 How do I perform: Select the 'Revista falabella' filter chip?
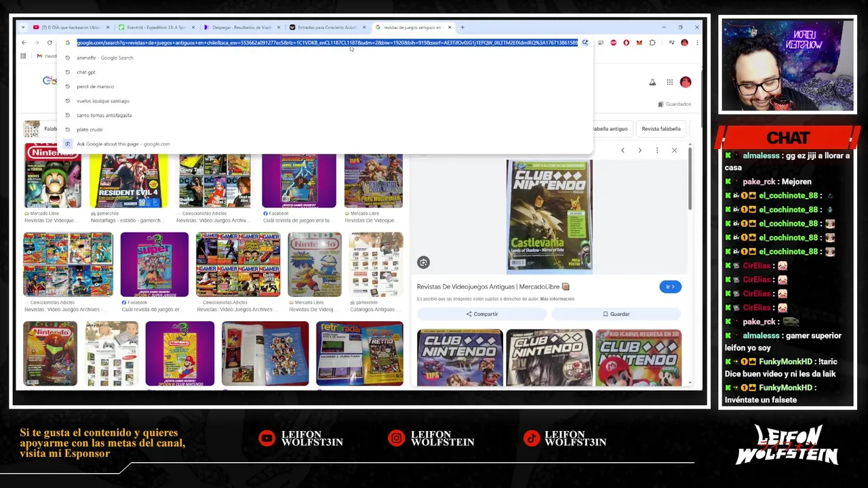[661, 129]
